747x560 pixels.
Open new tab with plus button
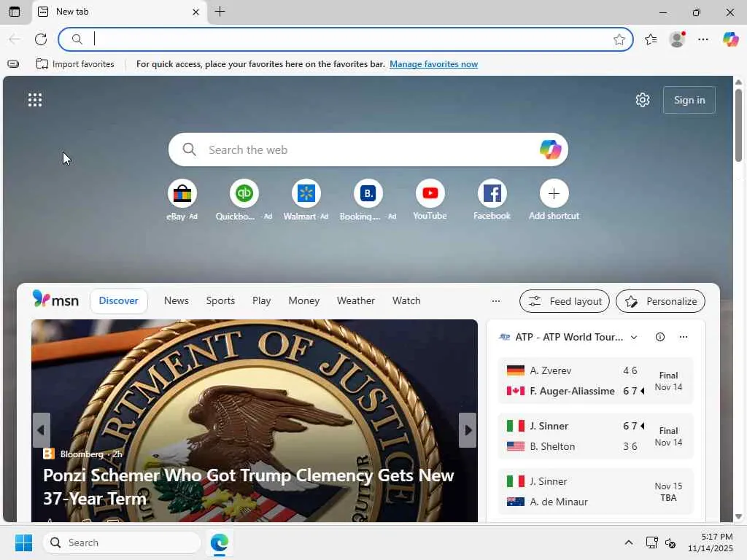(220, 12)
